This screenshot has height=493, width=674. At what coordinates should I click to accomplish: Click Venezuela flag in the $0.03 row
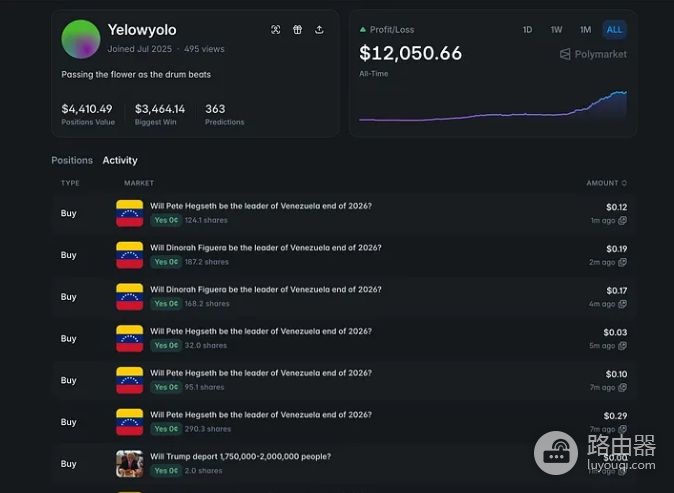click(x=129, y=338)
